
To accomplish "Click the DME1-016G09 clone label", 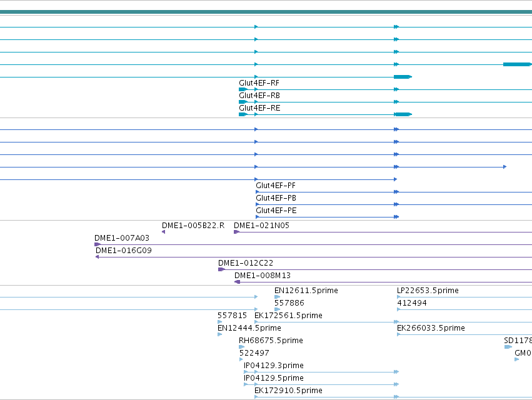I will pyautogui.click(x=124, y=251).
